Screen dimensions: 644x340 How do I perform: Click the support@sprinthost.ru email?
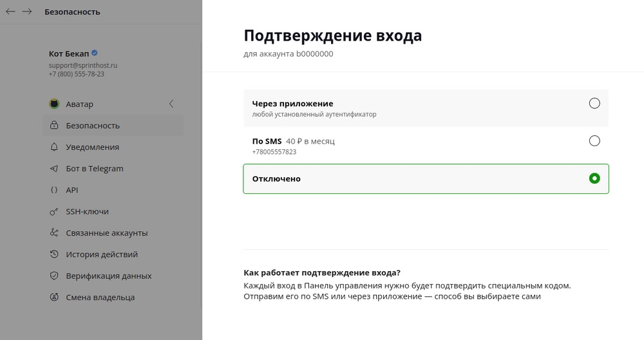click(x=83, y=65)
